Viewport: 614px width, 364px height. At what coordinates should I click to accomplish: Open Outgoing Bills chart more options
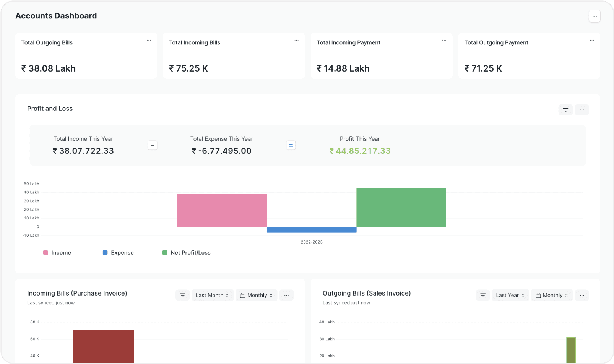point(582,295)
